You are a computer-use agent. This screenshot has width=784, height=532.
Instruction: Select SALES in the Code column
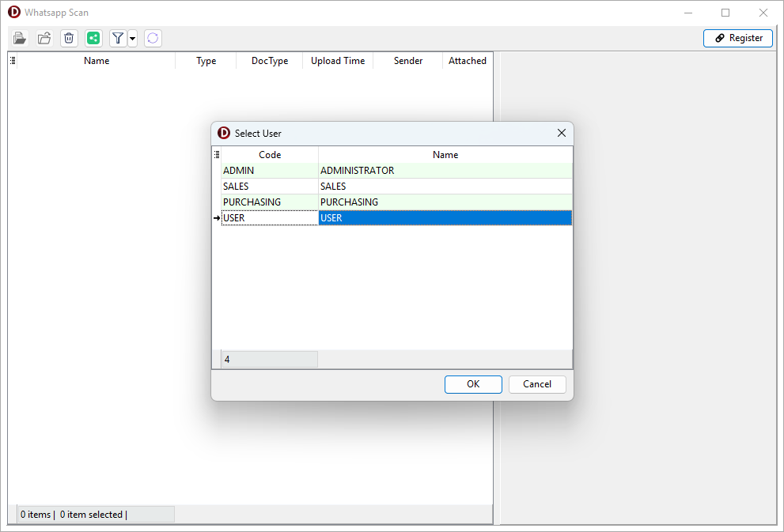click(x=270, y=187)
